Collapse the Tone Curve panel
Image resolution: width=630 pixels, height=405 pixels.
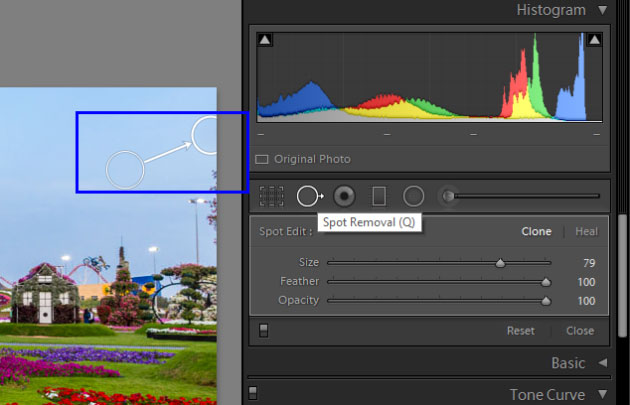pos(603,394)
